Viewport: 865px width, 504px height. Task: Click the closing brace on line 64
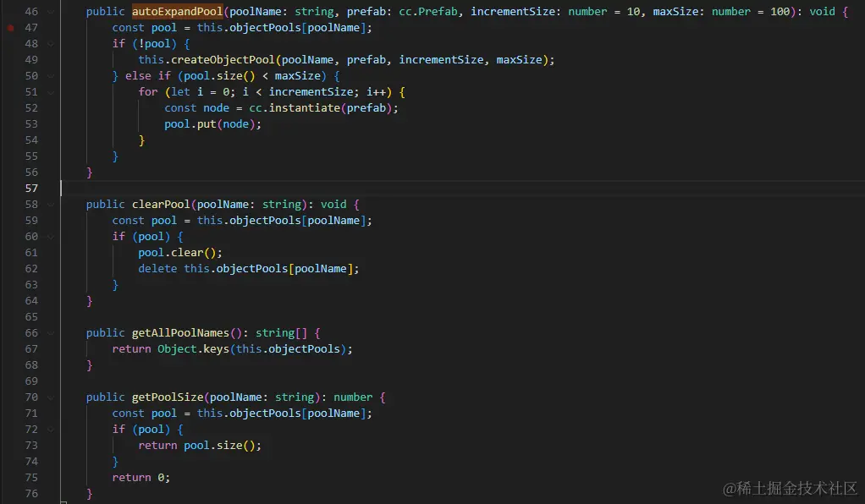(90, 301)
